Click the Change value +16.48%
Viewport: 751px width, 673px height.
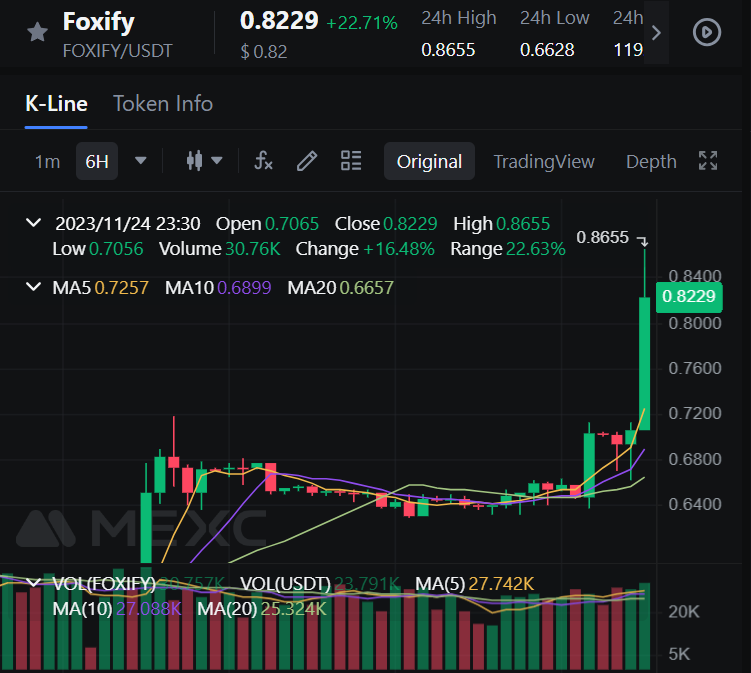coord(398,249)
